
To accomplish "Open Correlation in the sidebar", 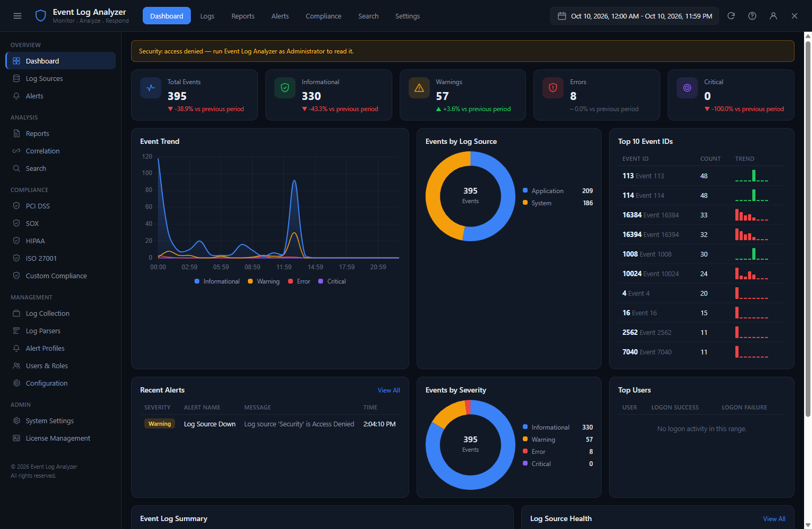I will pyautogui.click(x=60, y=151).
